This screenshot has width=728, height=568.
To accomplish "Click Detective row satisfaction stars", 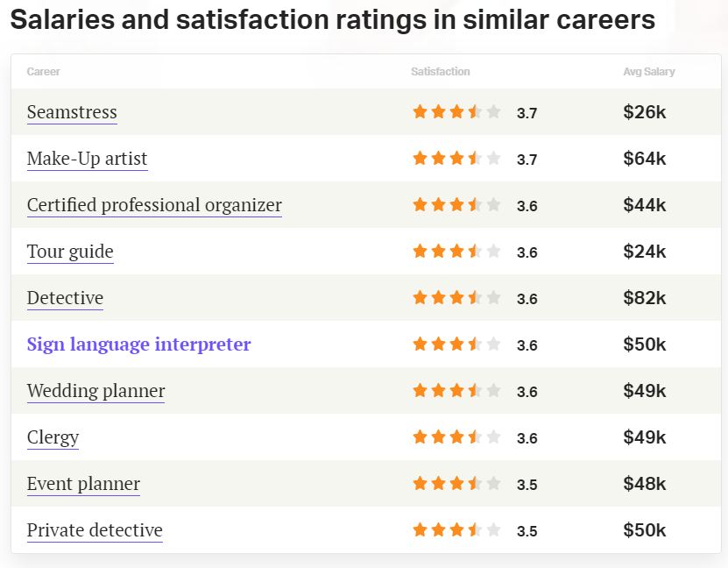I will click(456, 298).
